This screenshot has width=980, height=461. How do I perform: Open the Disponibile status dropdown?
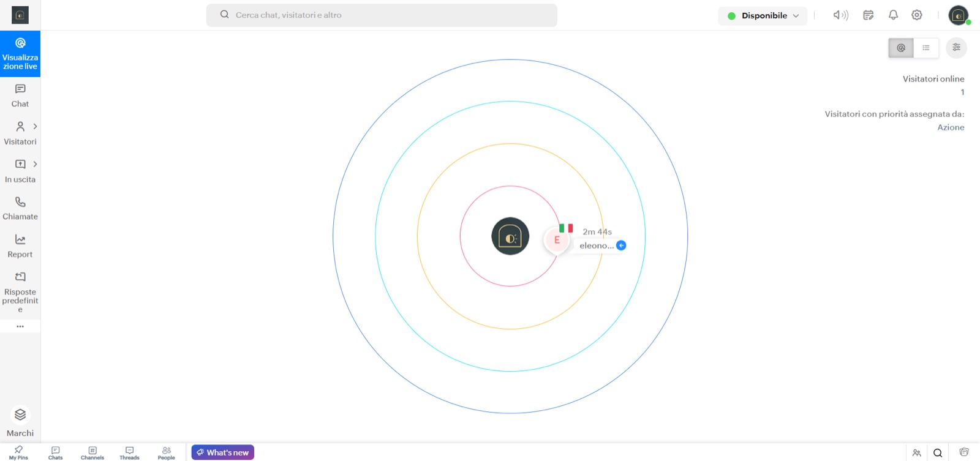763,16
